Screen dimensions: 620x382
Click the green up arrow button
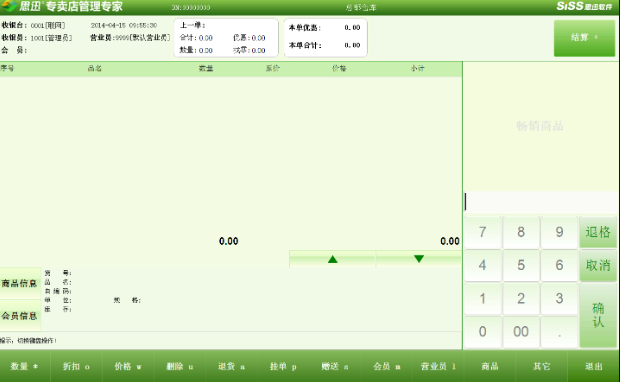pos(333,259)
